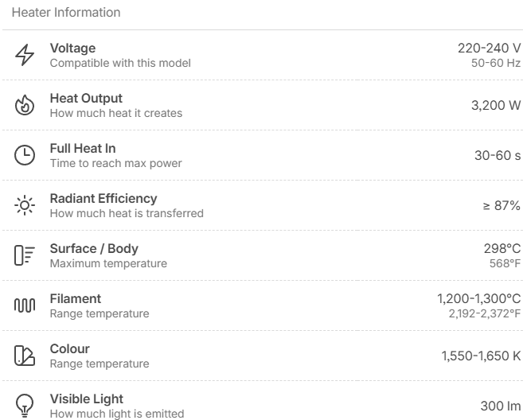Click the flame Heat Output icon
The height and width of the screenshot is (420, 523).
pyautogui.click(x=25, y=105)
